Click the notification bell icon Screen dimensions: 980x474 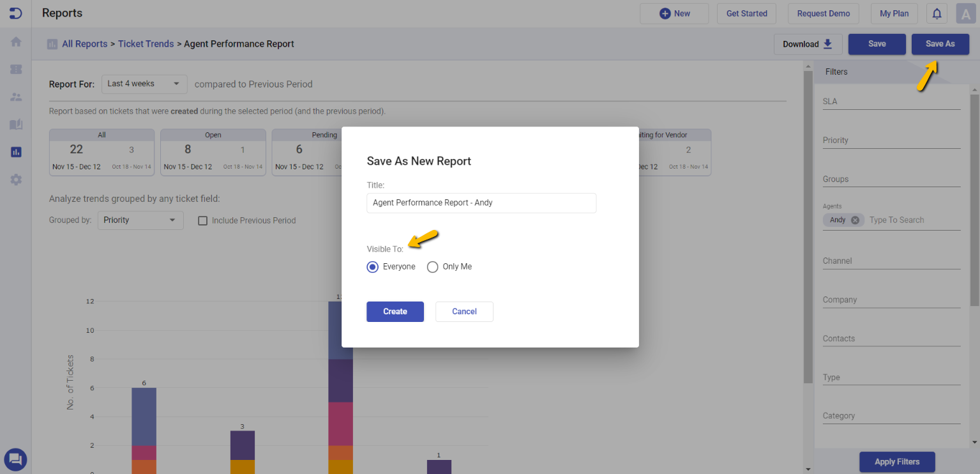(x=936, y=13)
